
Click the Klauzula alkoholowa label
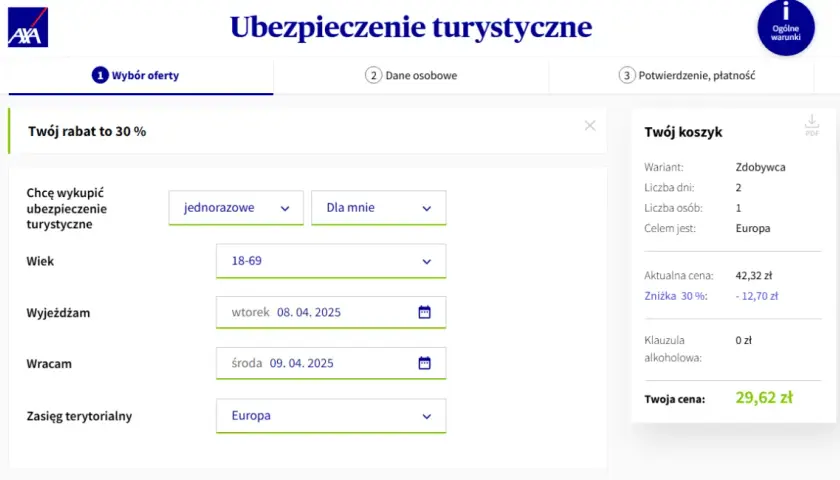[x=673, y=349]
